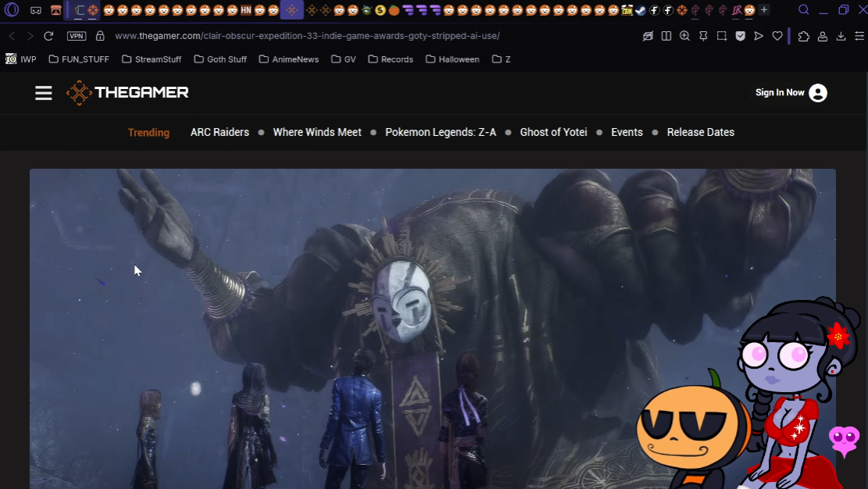
Task: Take a snapshot with the dashed-square icon
Action: coord(722,36)
